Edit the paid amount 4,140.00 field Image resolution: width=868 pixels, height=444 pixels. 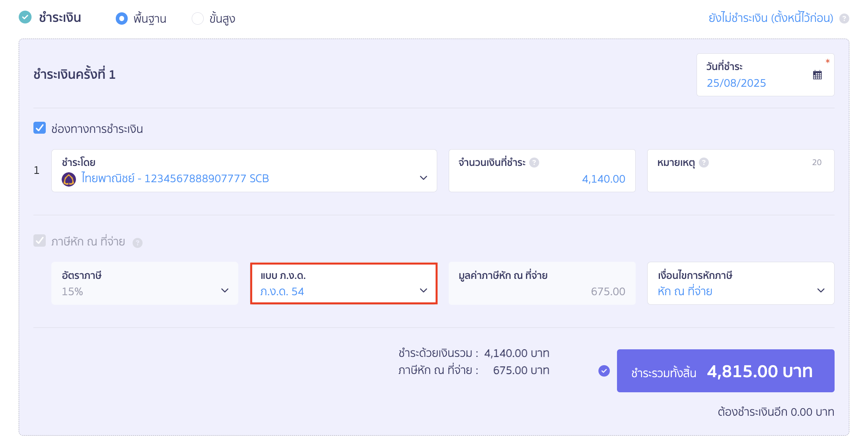coord(542,171)
